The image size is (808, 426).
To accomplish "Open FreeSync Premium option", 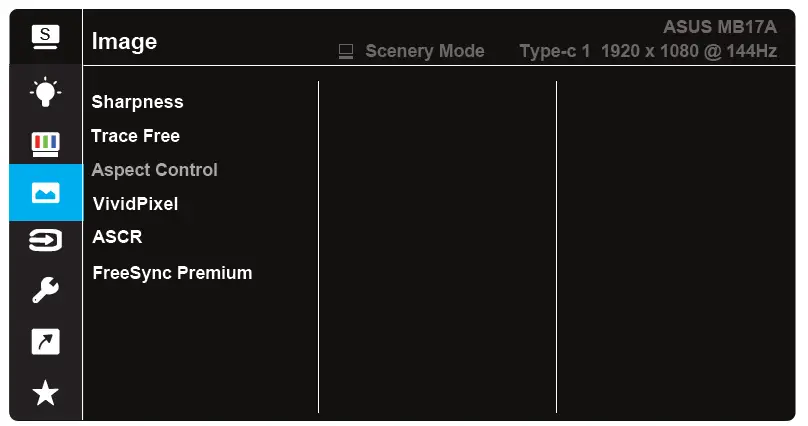I will point(172,272).
